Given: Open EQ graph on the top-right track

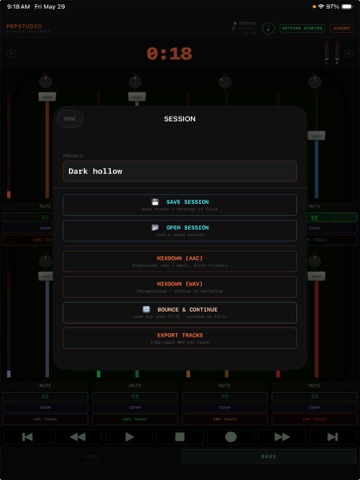Looking at the screenshot, I should pyautogui.click(x=314, y=217).
